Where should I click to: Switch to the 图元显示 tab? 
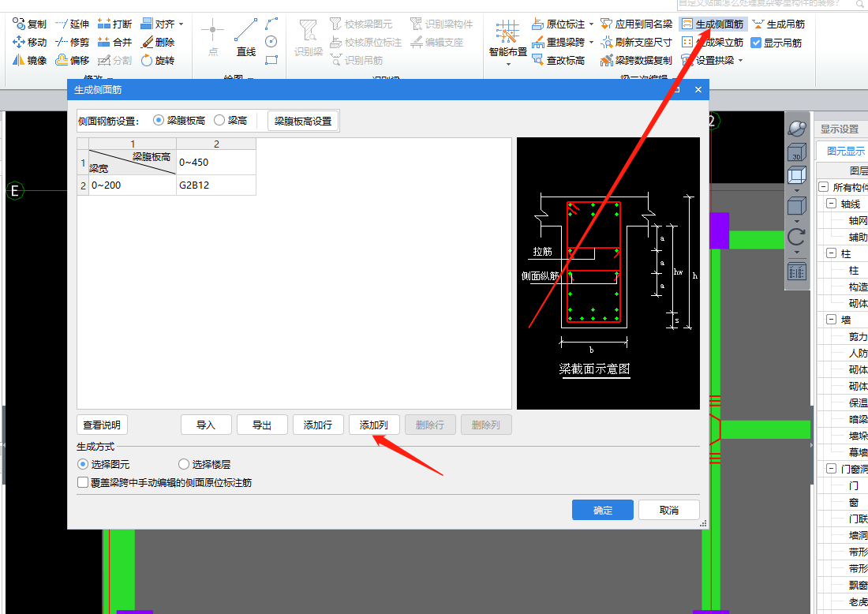pyautogui.click(x=845, y=152)
